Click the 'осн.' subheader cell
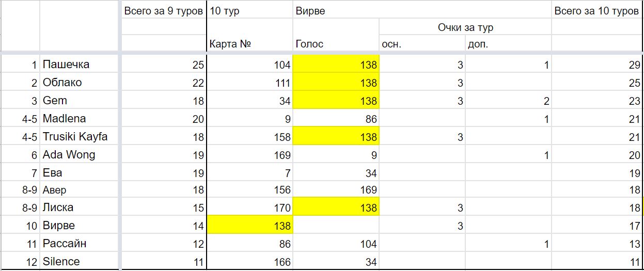 point(422,44)
